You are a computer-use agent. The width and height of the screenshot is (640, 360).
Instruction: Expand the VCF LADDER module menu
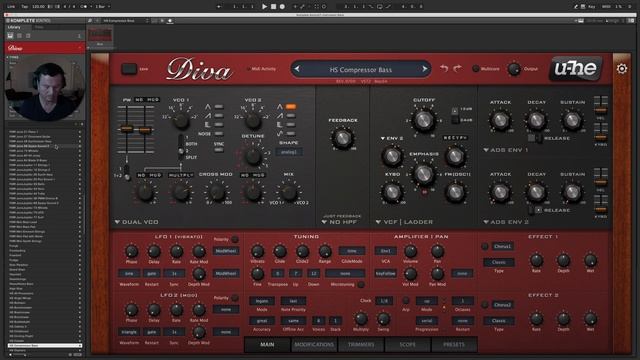(404, 222)
